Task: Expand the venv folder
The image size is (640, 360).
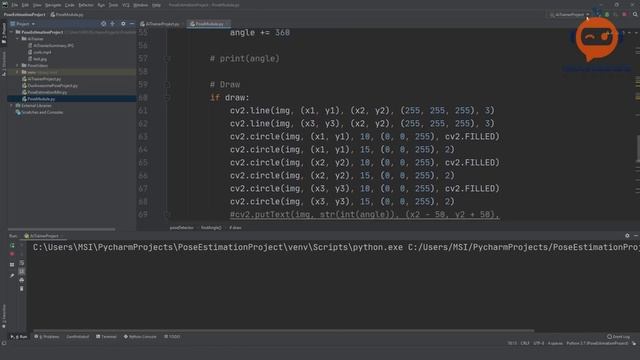Action: [x=18, y=72]
